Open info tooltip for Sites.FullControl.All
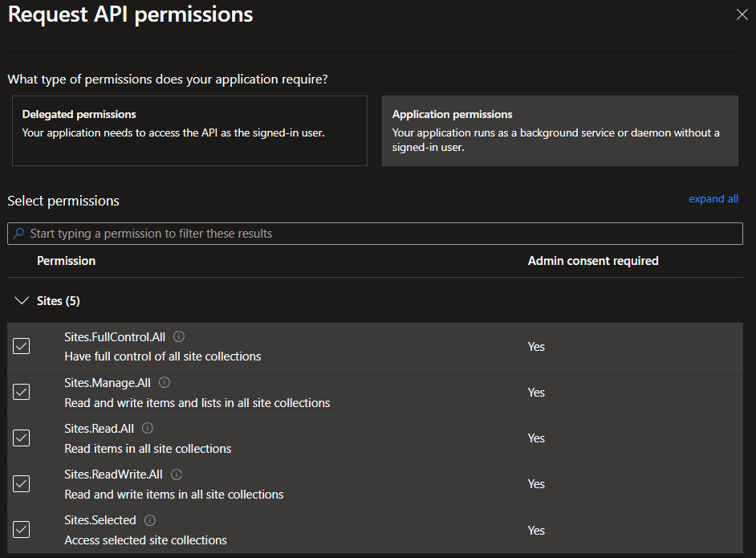The width and height of the screenshot is (756, 558). point(178,337)
